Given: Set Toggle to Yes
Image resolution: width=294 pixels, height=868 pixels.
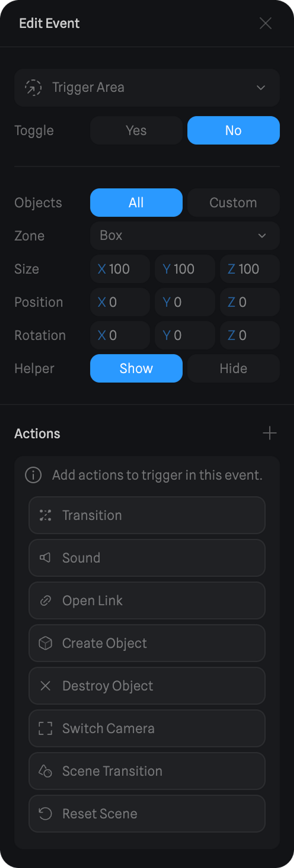Looking at the screenshot, I should [x=136, y=130].
